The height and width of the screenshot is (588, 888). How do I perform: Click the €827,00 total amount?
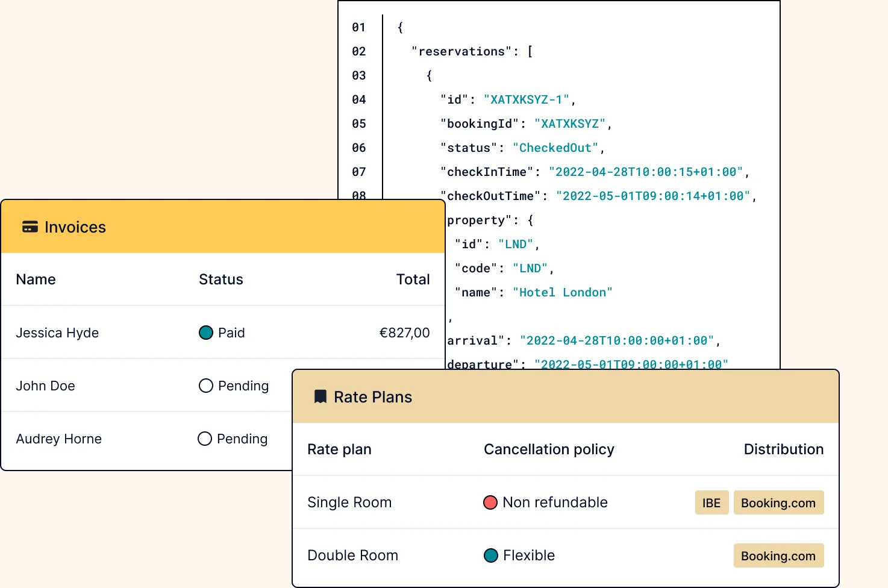(404, 333)
